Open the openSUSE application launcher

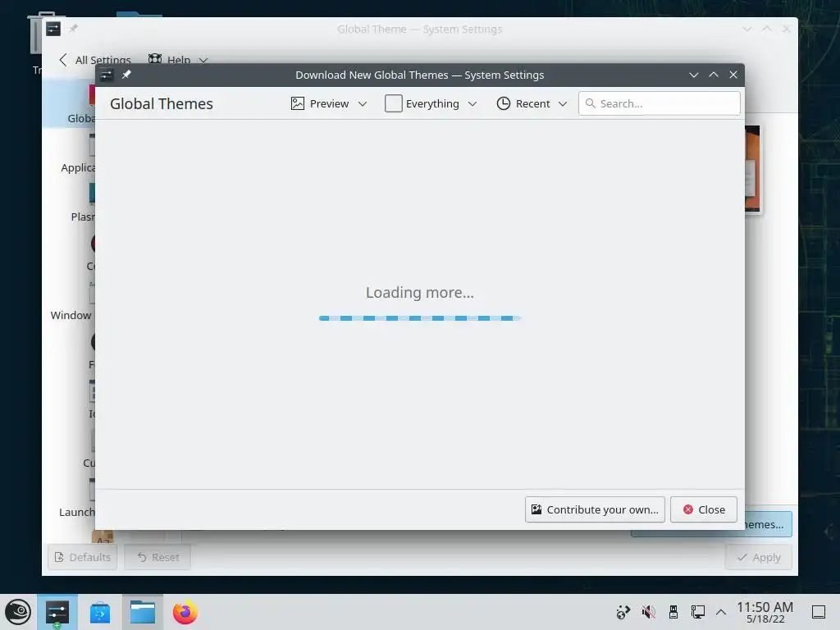click(x=18, y=612)
